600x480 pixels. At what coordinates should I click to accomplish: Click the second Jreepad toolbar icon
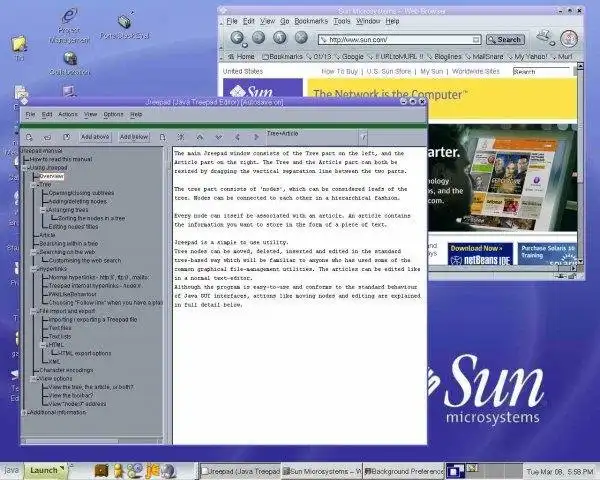click(47, 137)
